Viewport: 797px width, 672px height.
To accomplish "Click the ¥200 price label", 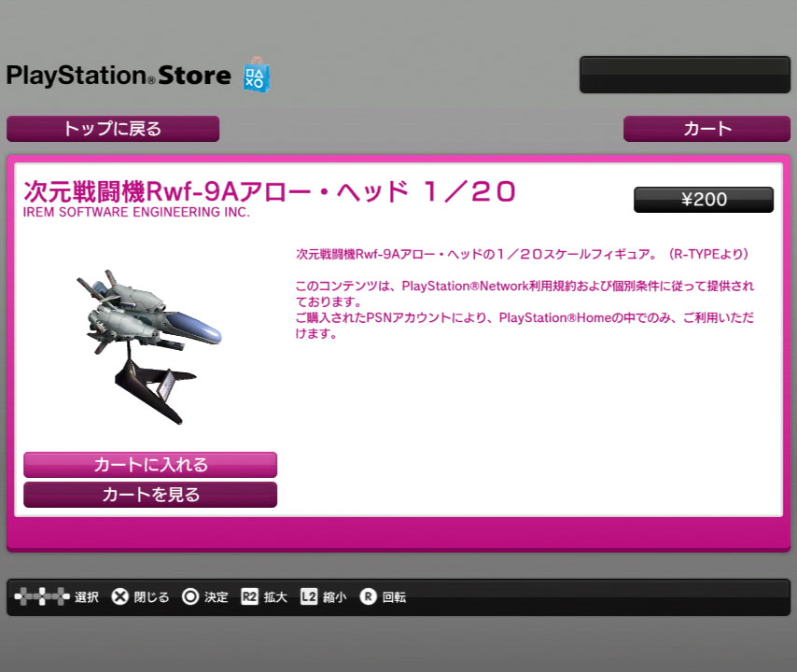I will pos(704,200).
